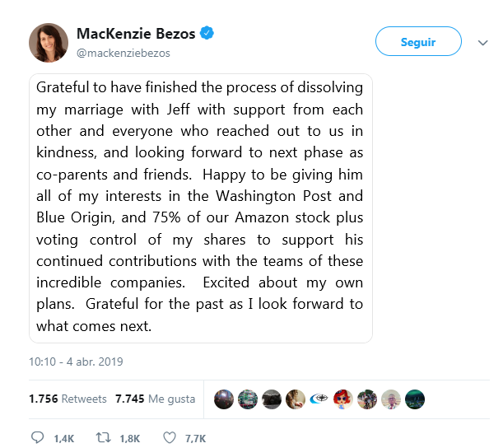This screenshot has height=448, width=503.
Task: View the 1.756 Retweets list
Action: [x=68, y=399]
